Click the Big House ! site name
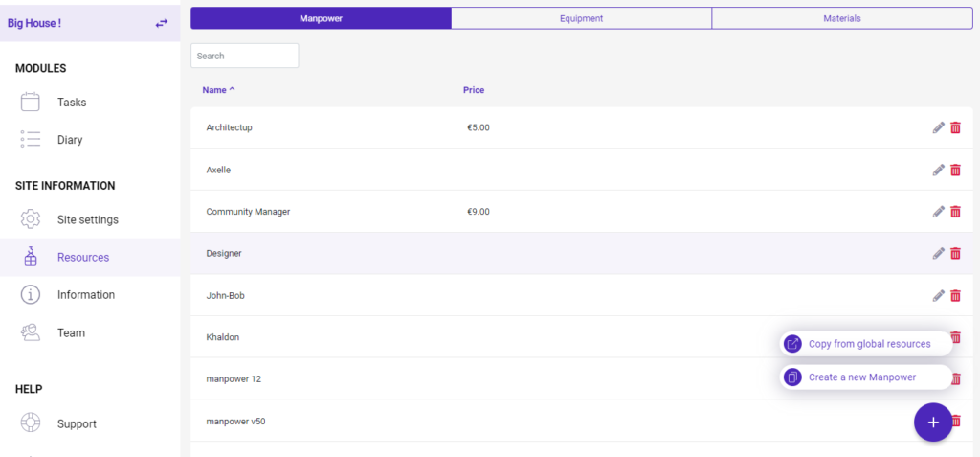 34,23
